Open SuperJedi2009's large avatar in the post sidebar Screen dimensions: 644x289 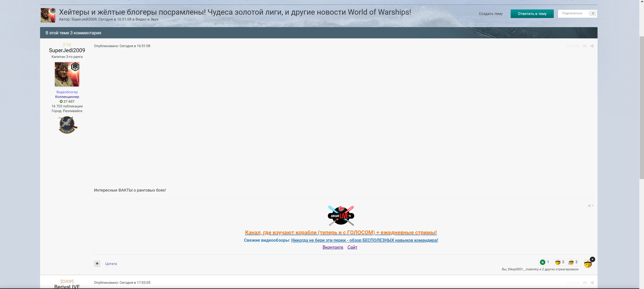click(x=67, y=74)
